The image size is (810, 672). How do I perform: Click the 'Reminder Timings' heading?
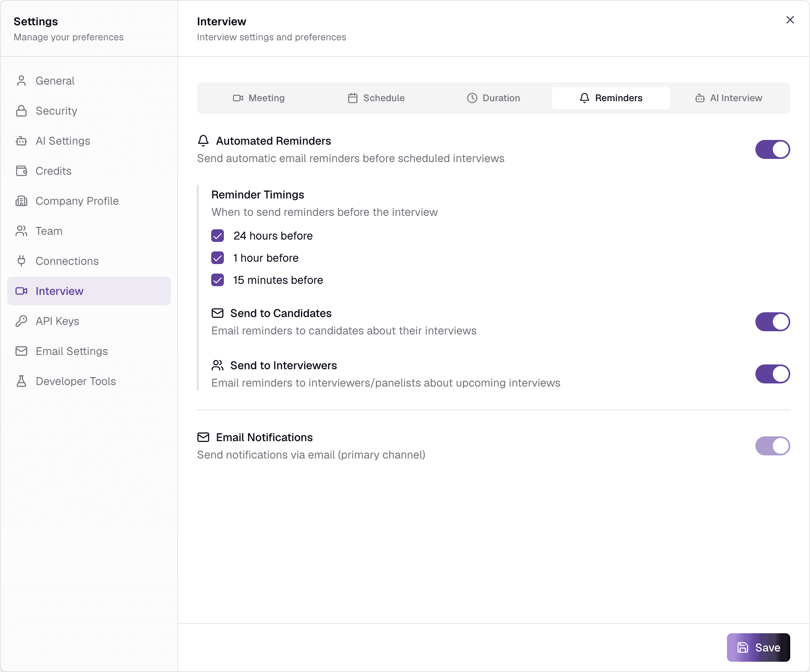257,194
